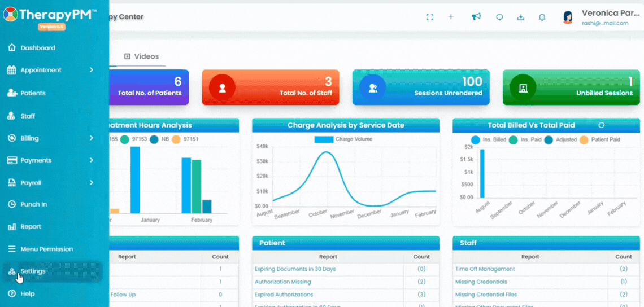Click the Staff icon in sidebar
This screenshot has height=307, width=644.
point(12,116)
